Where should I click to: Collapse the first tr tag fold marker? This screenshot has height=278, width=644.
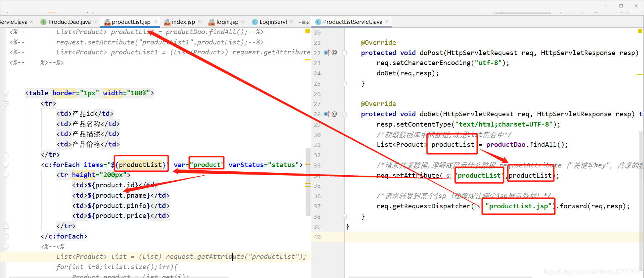coord(6,103)
